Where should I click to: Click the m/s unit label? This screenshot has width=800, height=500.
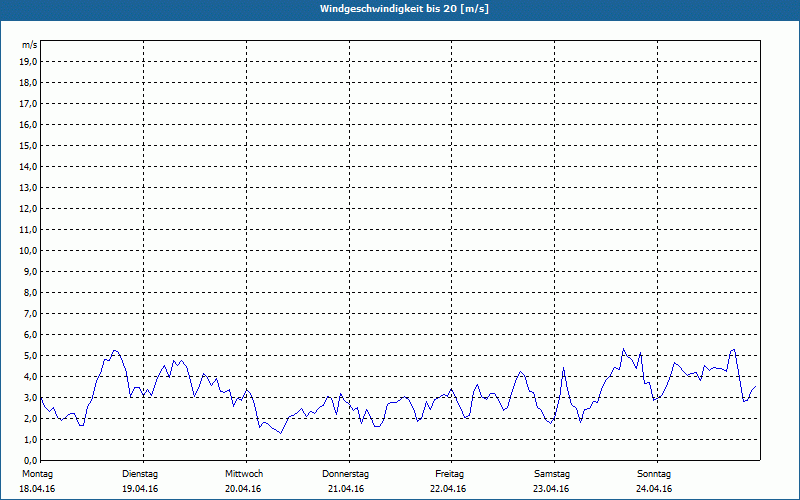coord(30,45)
